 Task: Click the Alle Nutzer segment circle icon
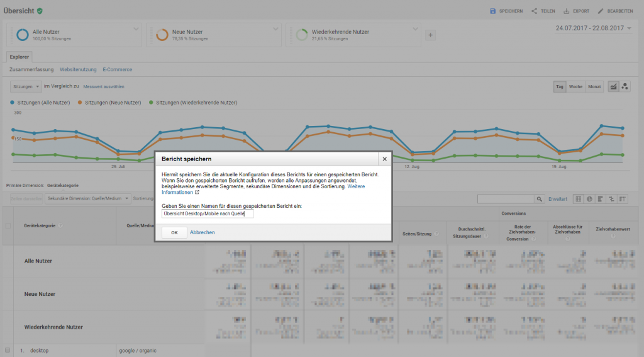pos(22,35)
